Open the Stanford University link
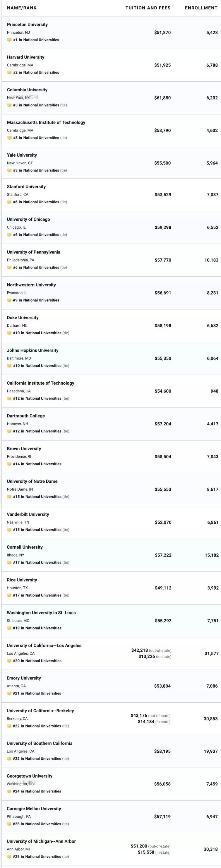The image size is (221, 868). [x=26, y=187]
